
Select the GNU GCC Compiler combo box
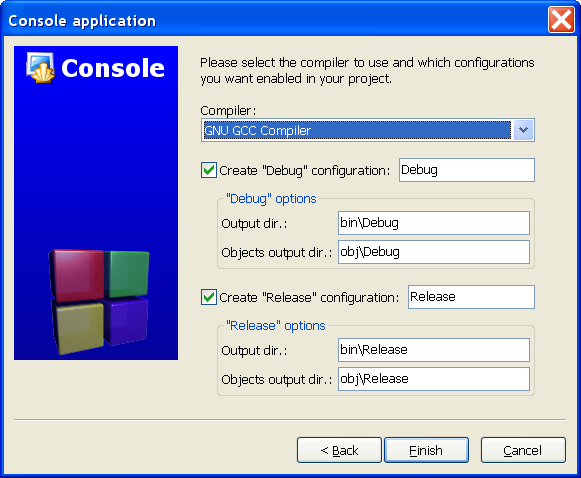point(368,130)
